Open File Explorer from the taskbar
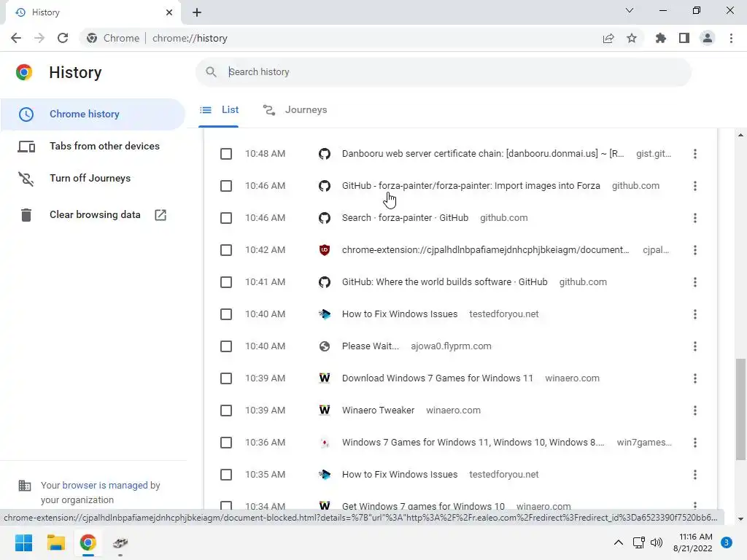This screenshot has height=560, width=747. click(x=55, y=542)
